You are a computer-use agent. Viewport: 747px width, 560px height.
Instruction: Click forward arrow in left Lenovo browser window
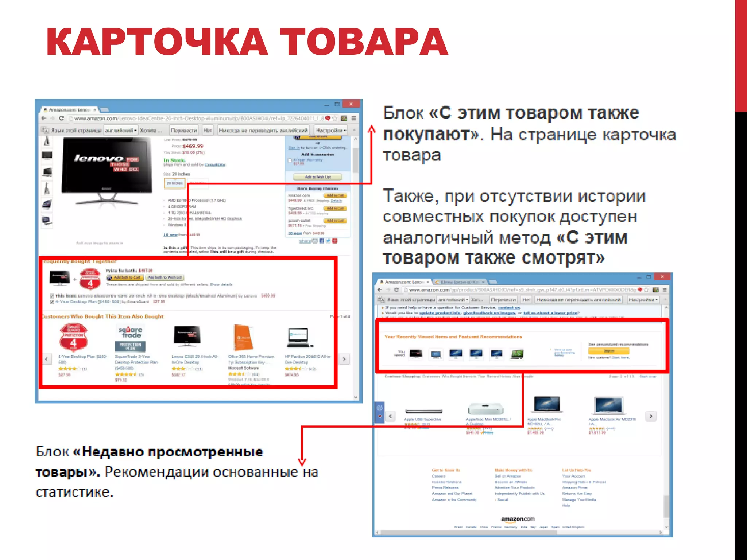53,118
